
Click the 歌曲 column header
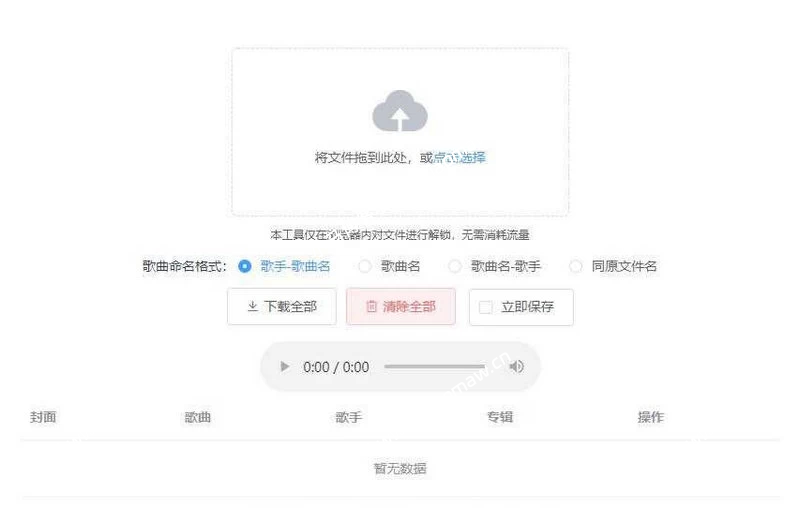197,417
